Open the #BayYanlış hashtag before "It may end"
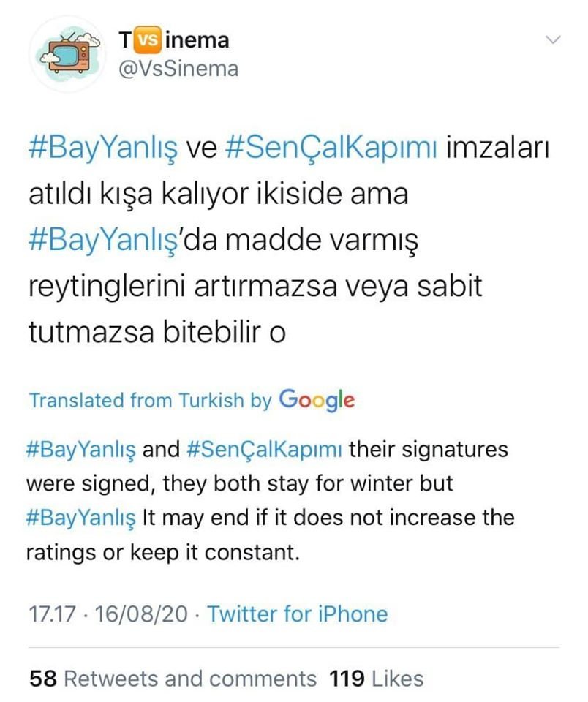Image resolution: width=588 pixels, height=702 pixels. 80,518
